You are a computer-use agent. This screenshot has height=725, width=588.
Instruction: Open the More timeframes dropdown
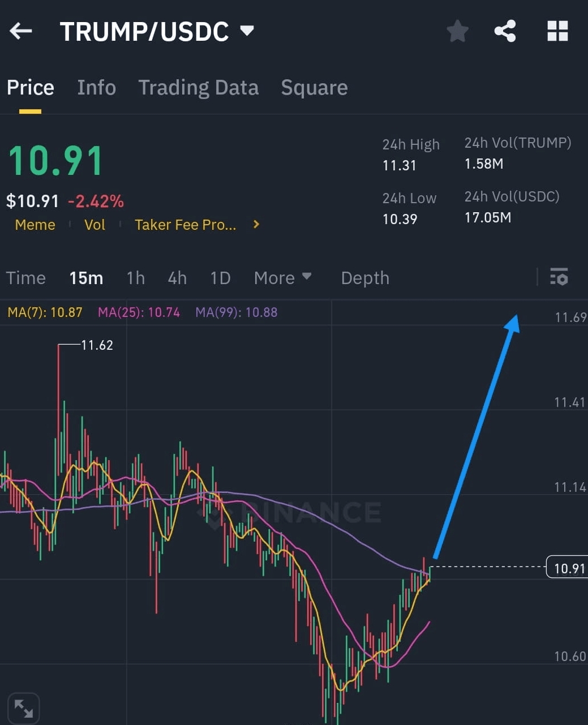[x=282, y=278]
